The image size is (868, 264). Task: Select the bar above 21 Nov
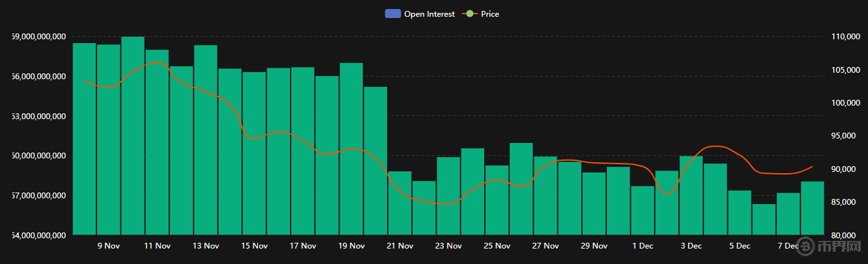[400, 203]
